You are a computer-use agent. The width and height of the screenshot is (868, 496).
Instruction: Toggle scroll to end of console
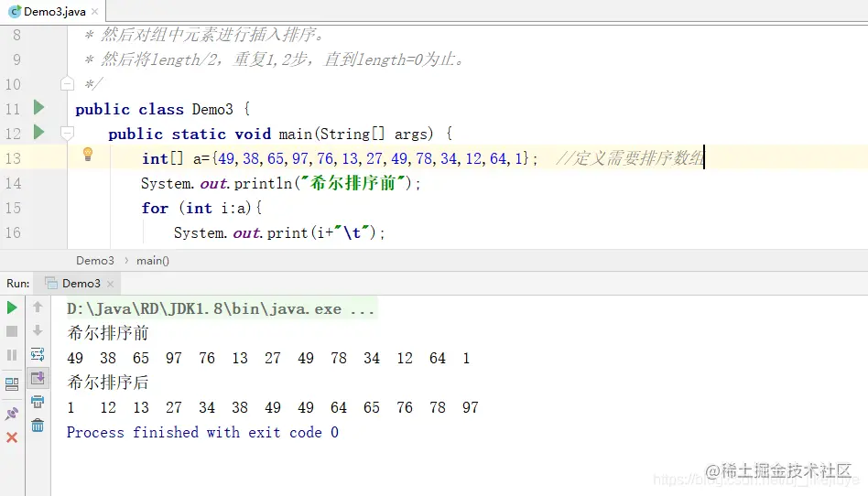38,378
